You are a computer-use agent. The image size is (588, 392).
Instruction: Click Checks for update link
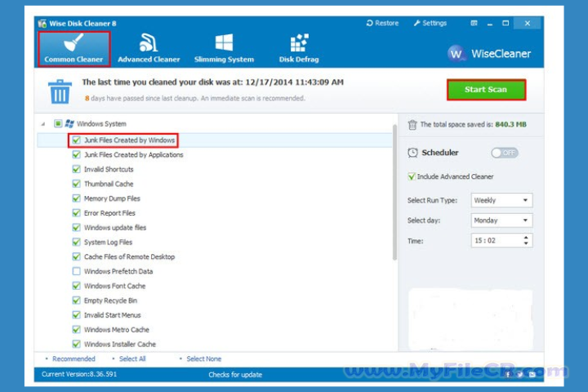point(235,375)
